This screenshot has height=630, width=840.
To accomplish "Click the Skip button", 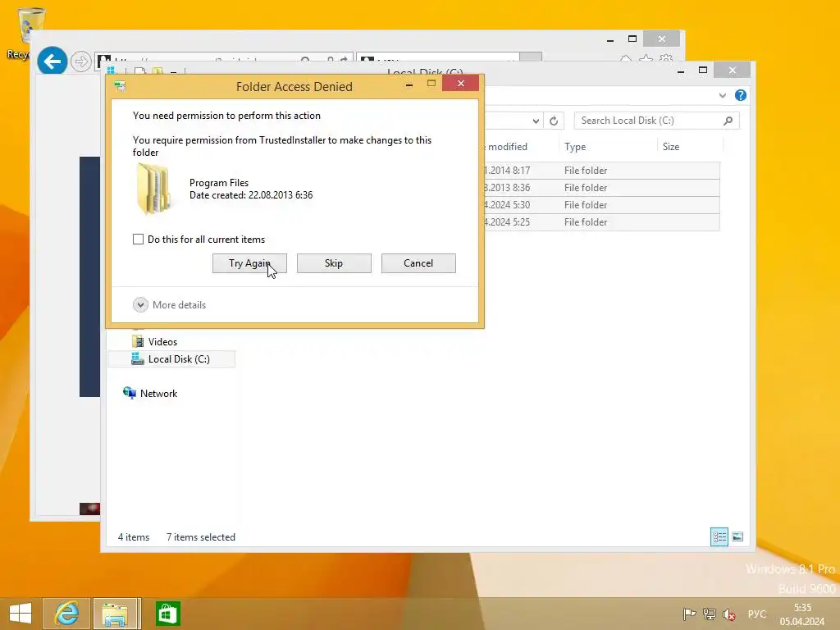I will point(334,263).
